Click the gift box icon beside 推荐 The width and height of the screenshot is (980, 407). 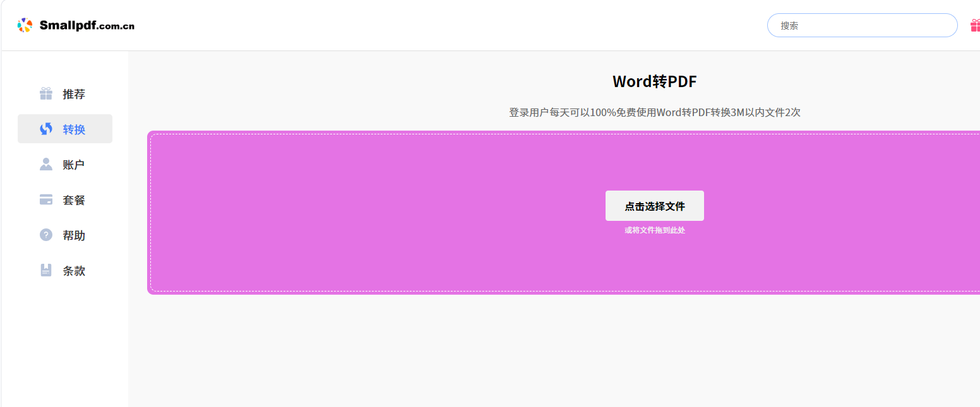coord(46,94)
